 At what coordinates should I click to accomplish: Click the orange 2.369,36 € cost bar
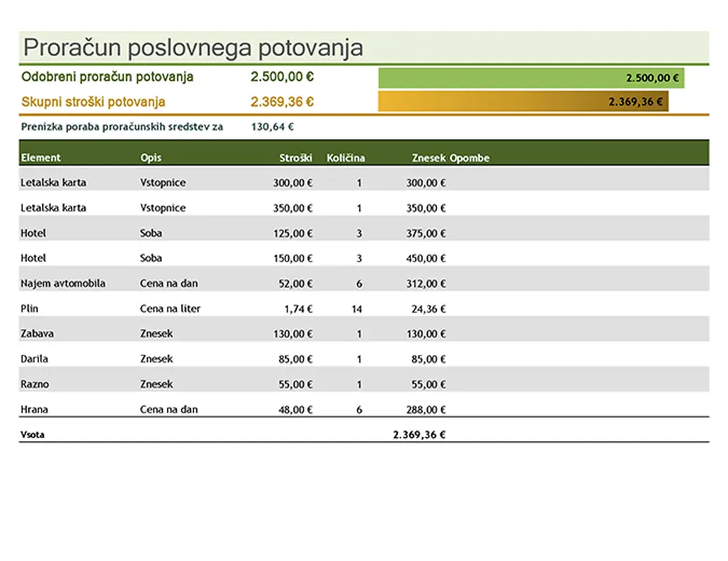coord(523,101)
